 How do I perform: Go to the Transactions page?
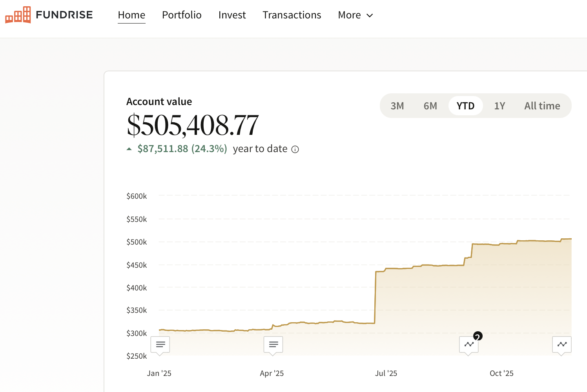[x=292, y=15]
